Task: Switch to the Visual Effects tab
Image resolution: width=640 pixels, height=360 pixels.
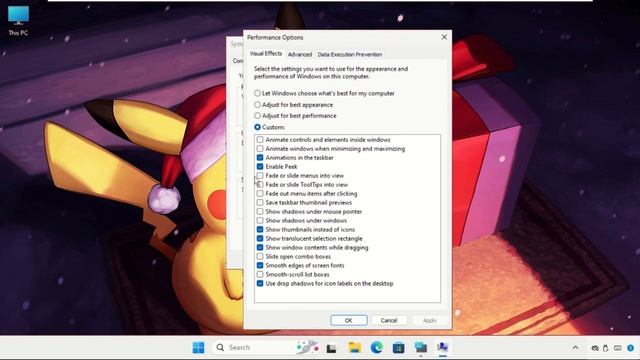Action: click(266, 54)
